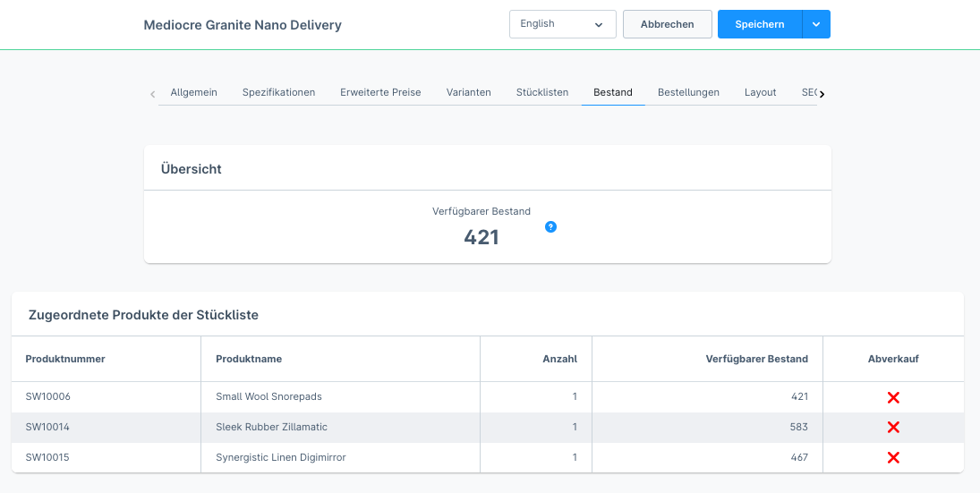
Task: Click the blue help icon beside 421
Action: 550,227
